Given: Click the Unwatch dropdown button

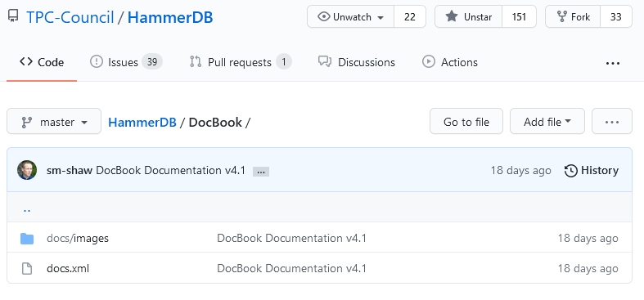Looking at the screenshot, I should point(351,17).
